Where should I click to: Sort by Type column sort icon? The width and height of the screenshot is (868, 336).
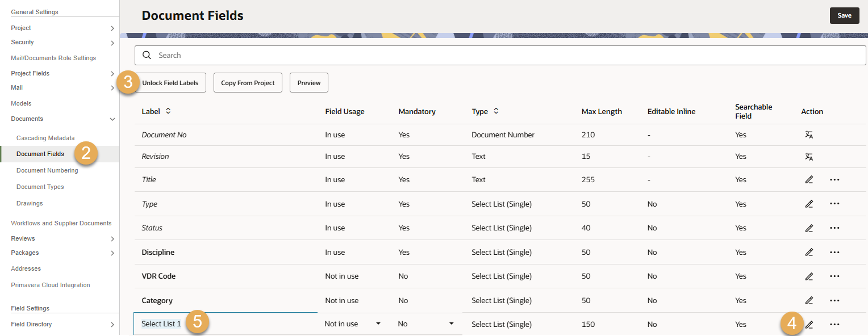click(x=496, y=111)
